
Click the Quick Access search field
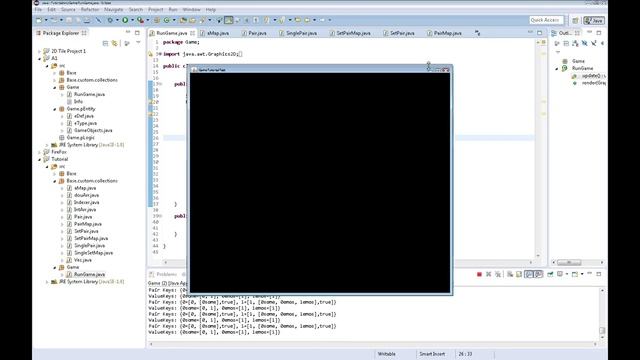[x=546, y=20]
